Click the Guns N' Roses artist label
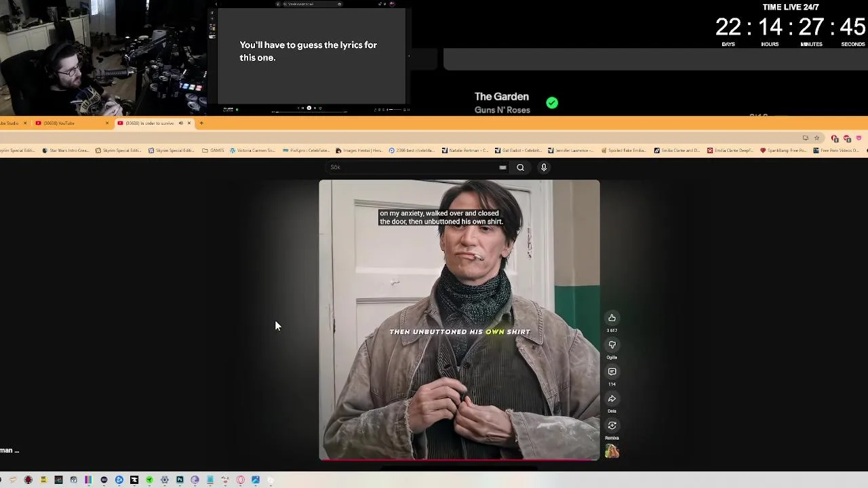Image resolution: width=868 pixels, height=488 pixels. tap(502, 110)
